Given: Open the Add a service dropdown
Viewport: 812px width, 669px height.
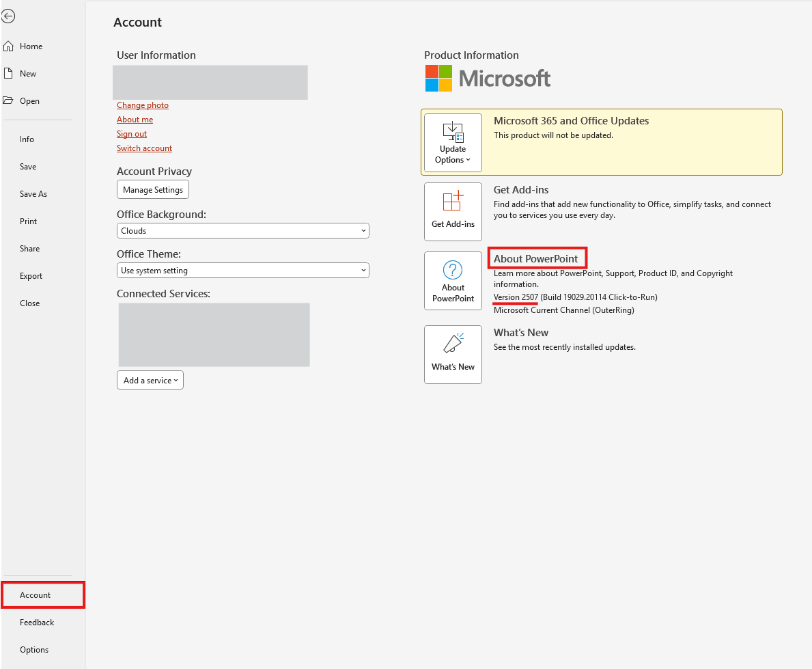Looking at the screenshot, I should (150, 381).
